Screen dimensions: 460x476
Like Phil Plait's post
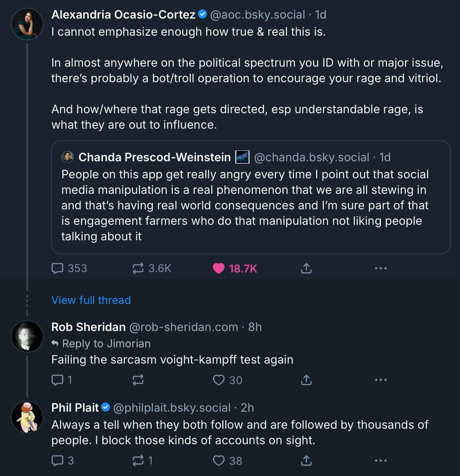(x=219, y=460)
